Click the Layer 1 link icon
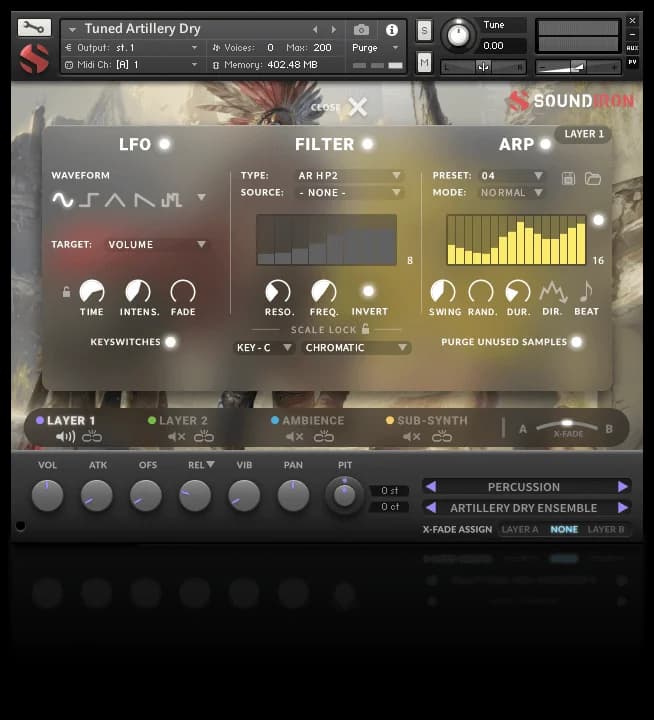This screenshot has width=654, height=720. tap(92, 436)
